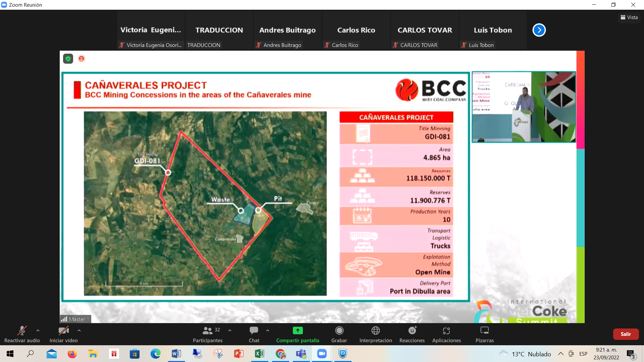Show next participants with blue arrow
644x362 pixels.
(x=539, y=30)
